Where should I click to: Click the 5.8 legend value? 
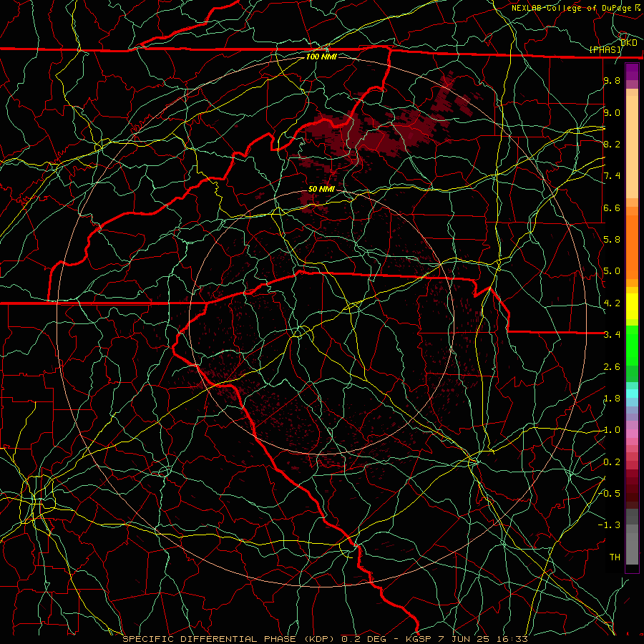tap(612, 240)
